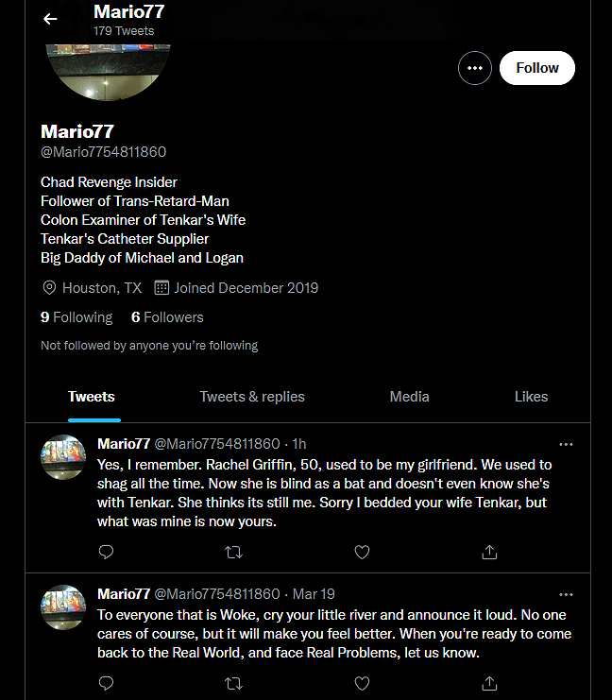
Task: Open the Likes tab
Action: pos(531,397)
